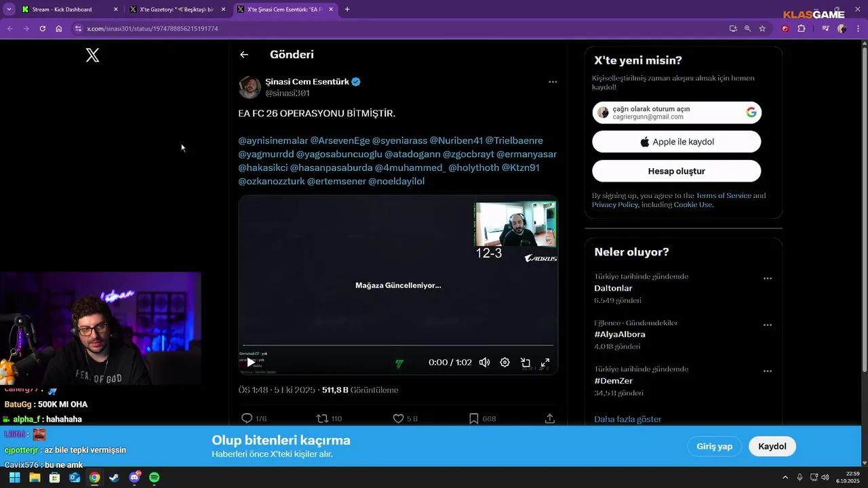Like the post via heart icon
Viewport: 868px width, 488px height.
click(399, 419)
